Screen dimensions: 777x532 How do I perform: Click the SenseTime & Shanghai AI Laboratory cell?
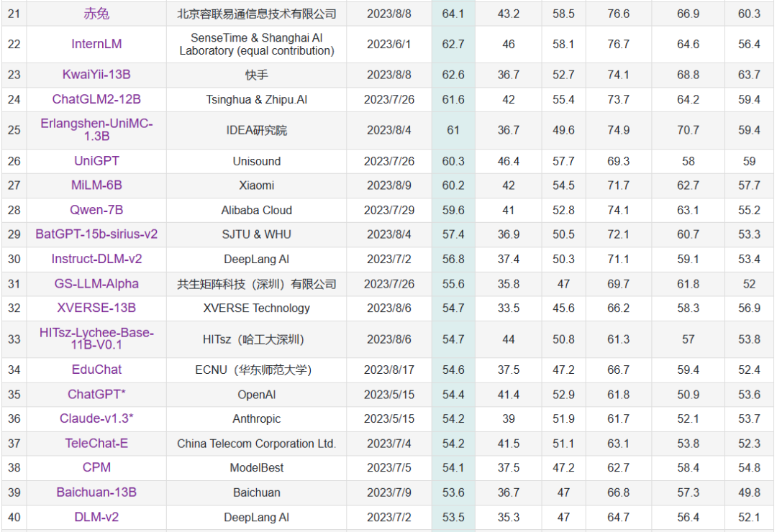click(x=257, y=45)
